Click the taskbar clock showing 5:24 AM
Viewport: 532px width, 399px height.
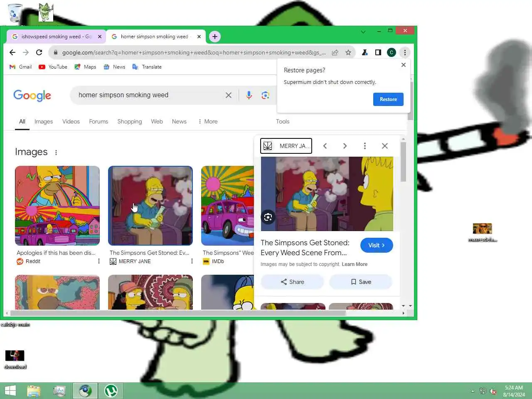pos(514,391)
